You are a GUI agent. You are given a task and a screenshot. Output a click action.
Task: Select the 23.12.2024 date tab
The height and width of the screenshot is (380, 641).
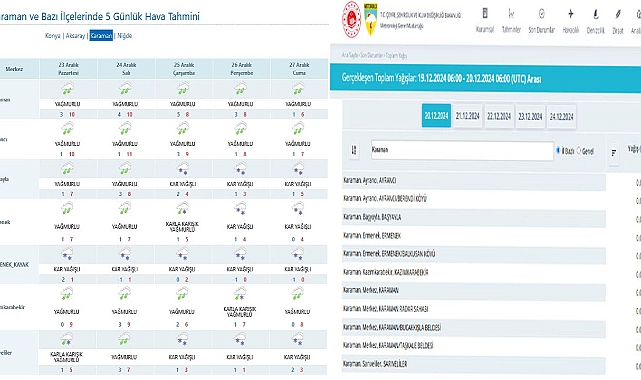click(x=530, y=116)
